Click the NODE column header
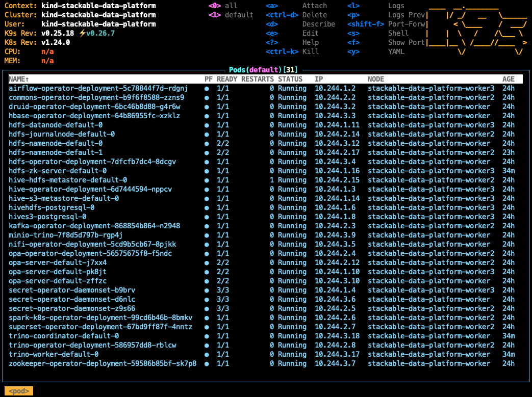 (x=376, y=79)
